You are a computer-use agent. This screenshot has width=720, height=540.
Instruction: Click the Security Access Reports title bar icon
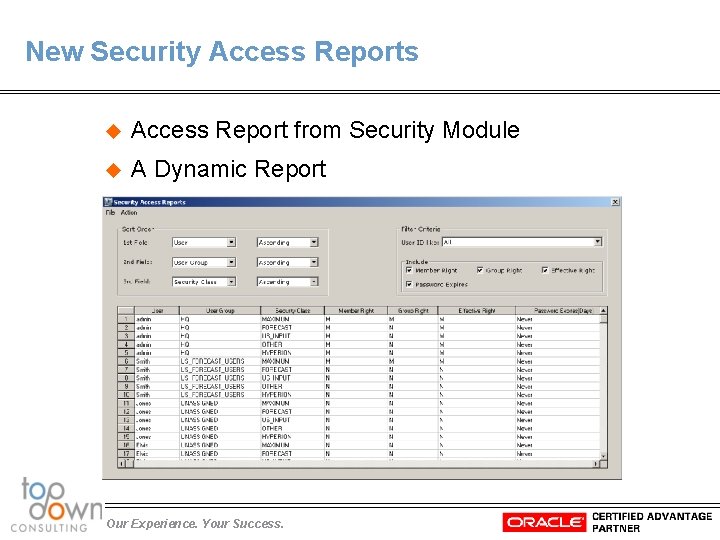point(108,202)
